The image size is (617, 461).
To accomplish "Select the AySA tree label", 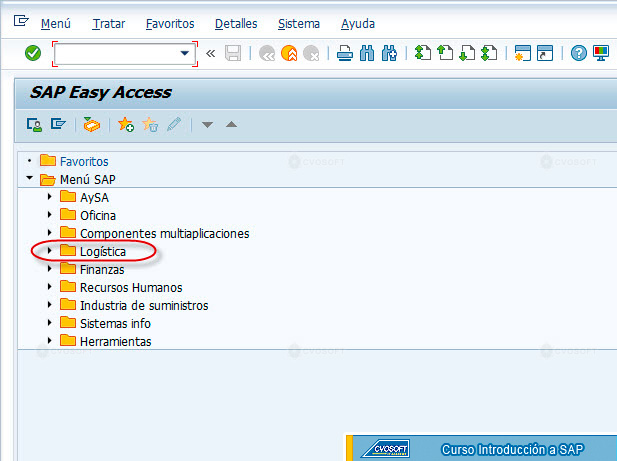I will (x=94, y=197).
